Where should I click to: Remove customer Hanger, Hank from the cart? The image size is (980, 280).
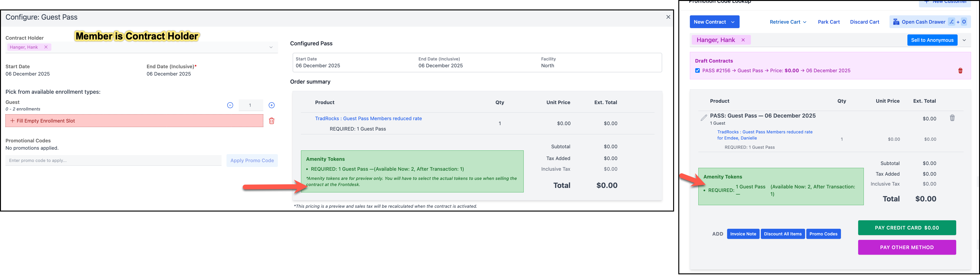coord(743,40)
